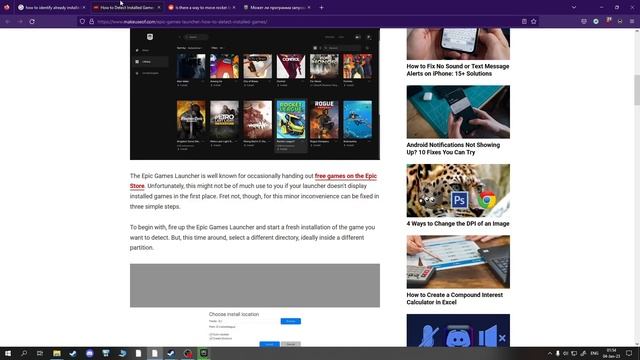This screenshot has width=640, height=360.
Task: Click the Discord mute article thumbnail
Action: pos(458,330)
